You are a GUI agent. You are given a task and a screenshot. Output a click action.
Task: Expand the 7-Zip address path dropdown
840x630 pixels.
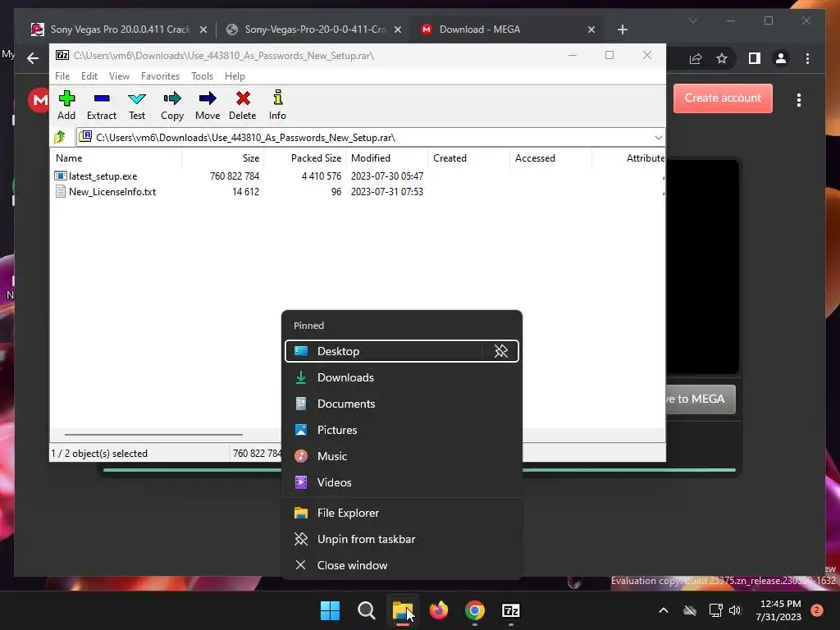tap(659, 138)
